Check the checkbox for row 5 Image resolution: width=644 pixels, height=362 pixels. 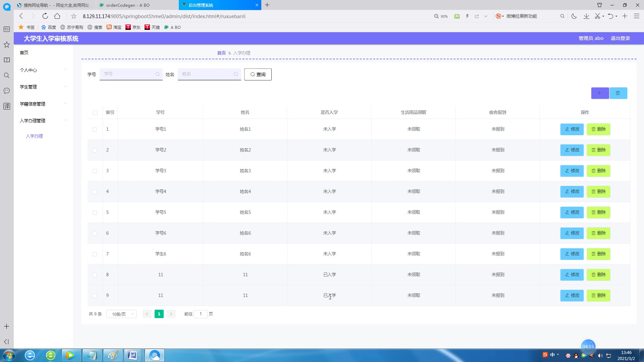pyautogui.click(x=95, y=213)
